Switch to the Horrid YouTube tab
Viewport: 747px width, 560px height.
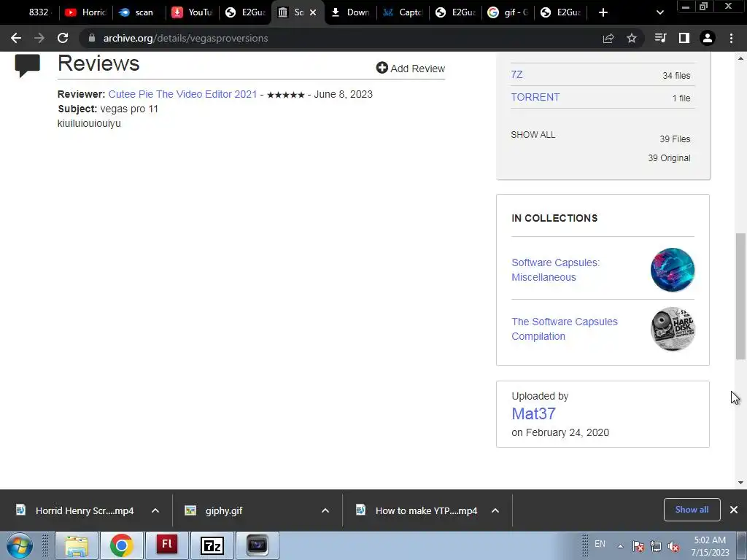pos(86,12)
